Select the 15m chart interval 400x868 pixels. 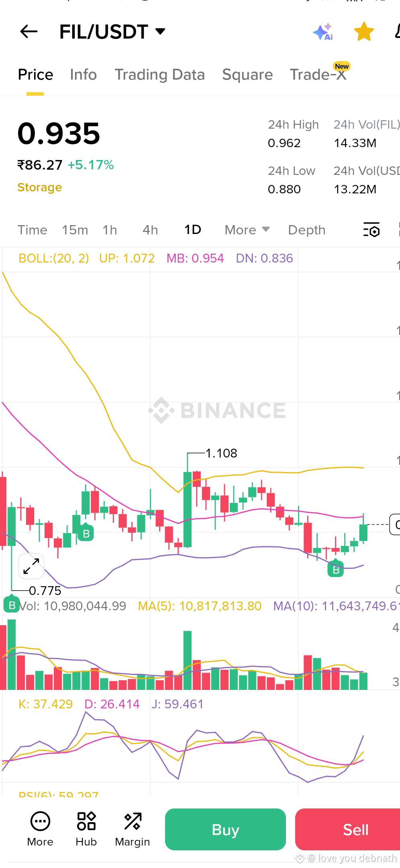75,230
